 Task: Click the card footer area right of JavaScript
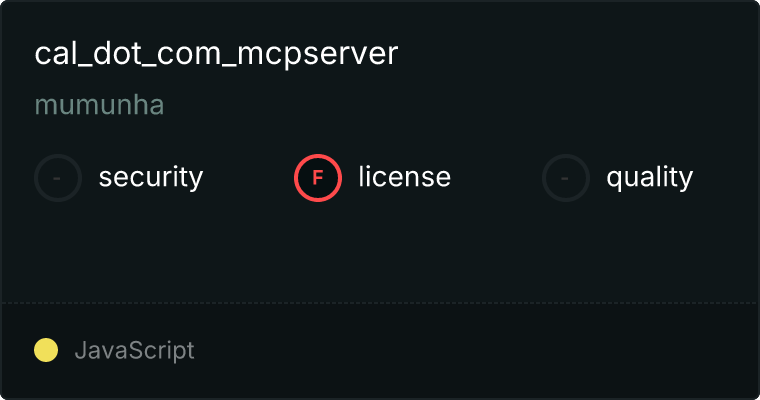point(475,351)
